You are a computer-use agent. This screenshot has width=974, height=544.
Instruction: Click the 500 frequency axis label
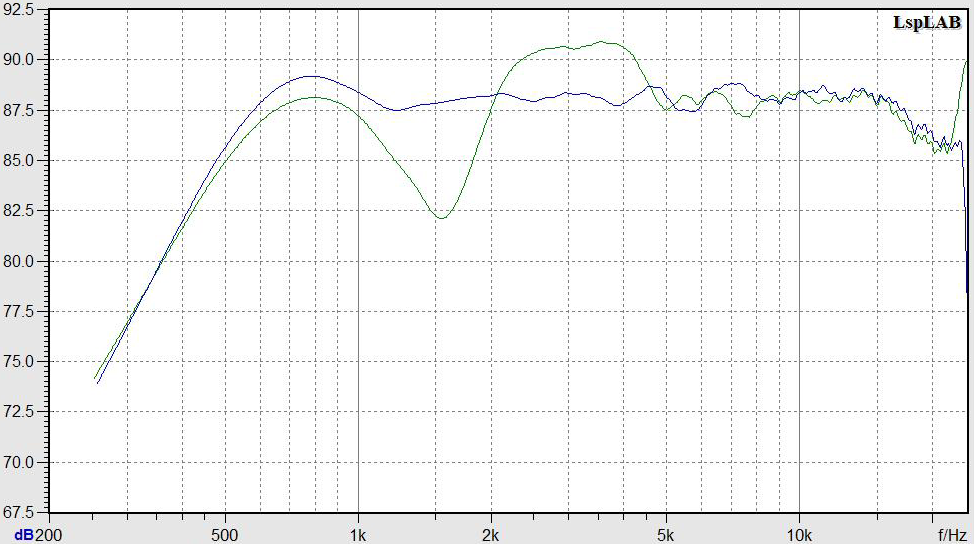[x=224, y=535]
